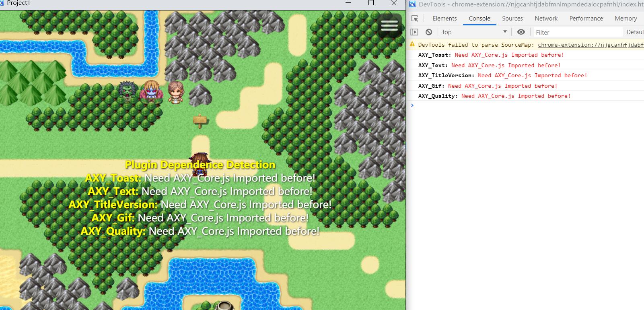The height and width of the screenshot is (310, 644).
Task: Click the AXY_TitleVersion overlay warning line
Action: pos(200,205)
